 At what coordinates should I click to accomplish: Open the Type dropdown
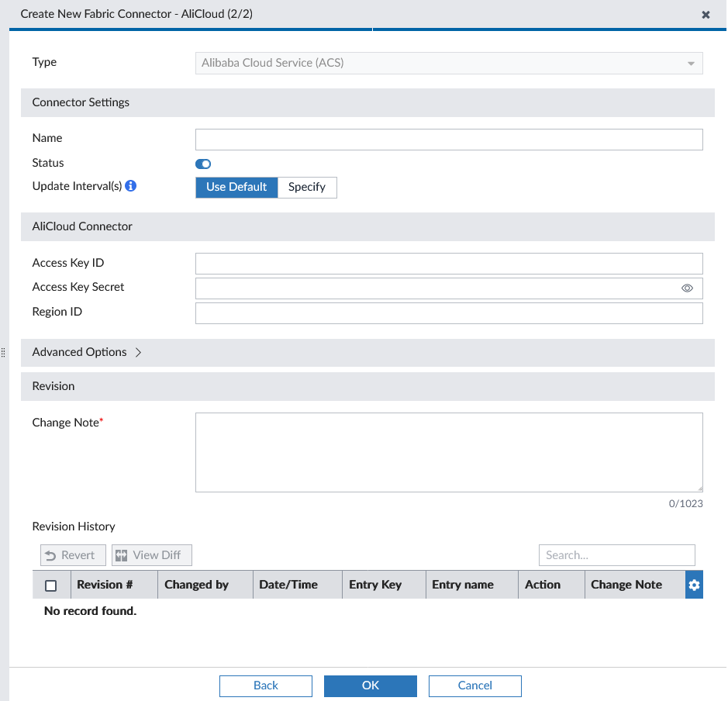click(x=690, y=63)
